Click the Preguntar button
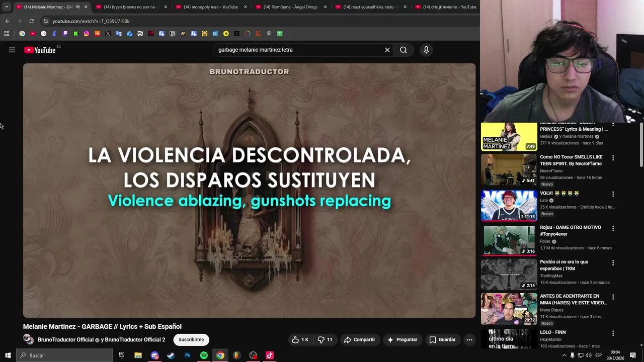This screenshot has height=362, width=644. [x=401, y=340]
